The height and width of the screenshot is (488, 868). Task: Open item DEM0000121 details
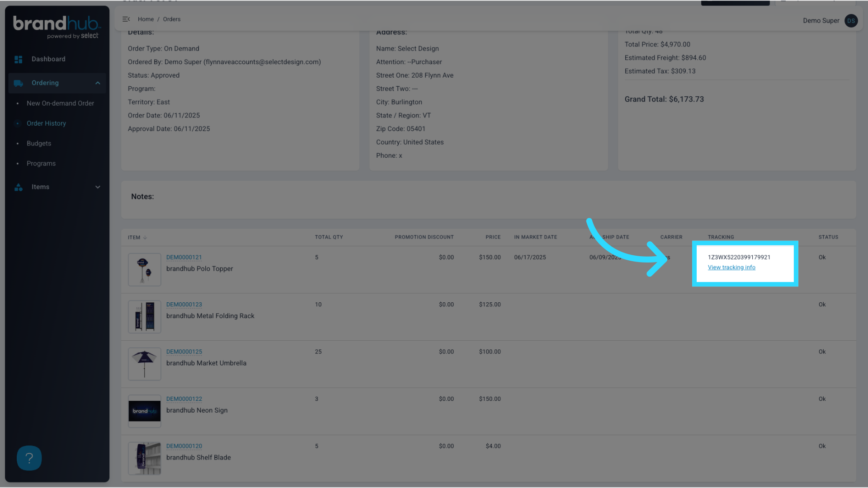184,257
